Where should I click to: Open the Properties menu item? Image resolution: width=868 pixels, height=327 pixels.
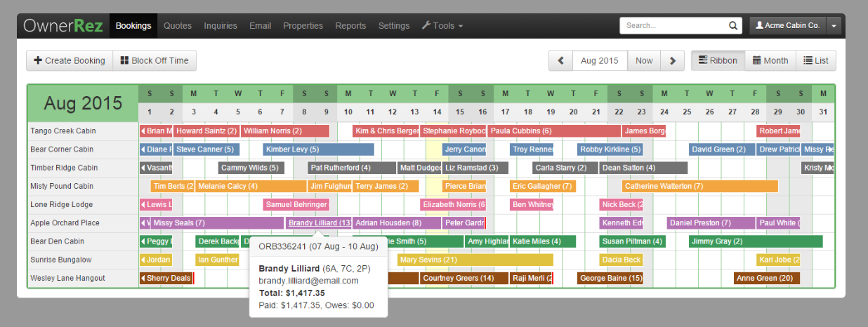click(303, 26)
